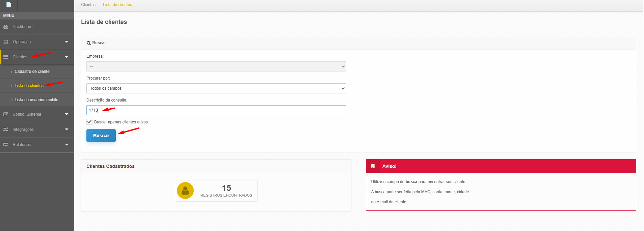
Task: Uncheck 'Buscar apenas clientes ativos' checkbox
Action: point(89,122)
